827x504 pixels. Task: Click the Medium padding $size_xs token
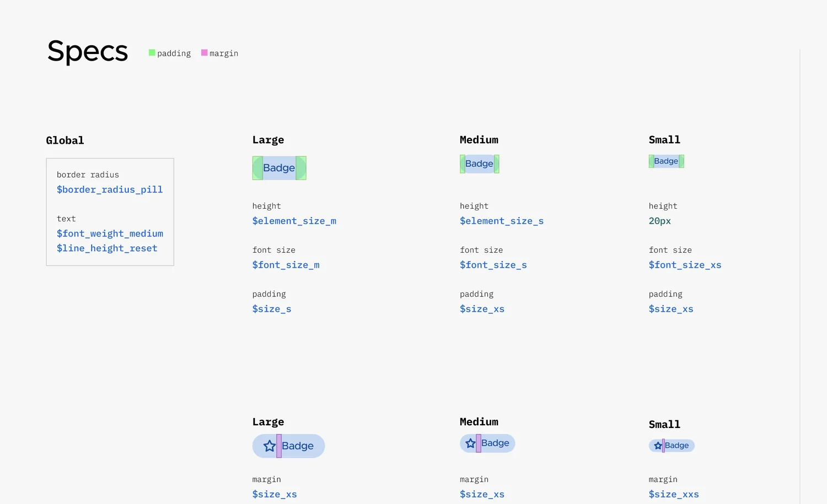pos(482,309)
